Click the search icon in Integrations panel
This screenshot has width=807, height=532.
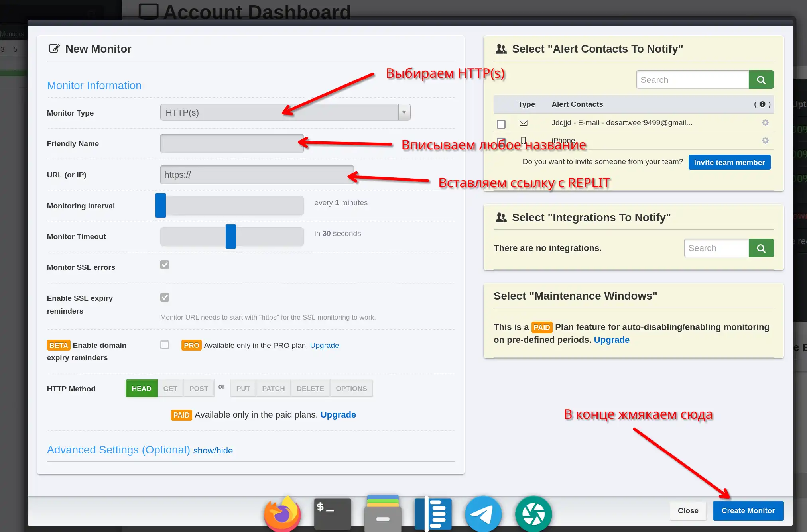[761, 248]
